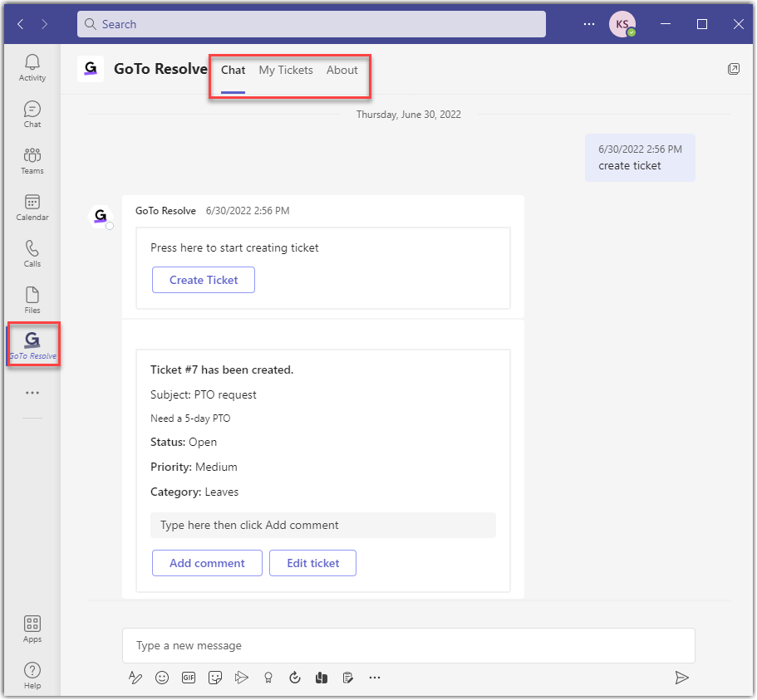Open Help from the sidebar

[x=32, y=675]
